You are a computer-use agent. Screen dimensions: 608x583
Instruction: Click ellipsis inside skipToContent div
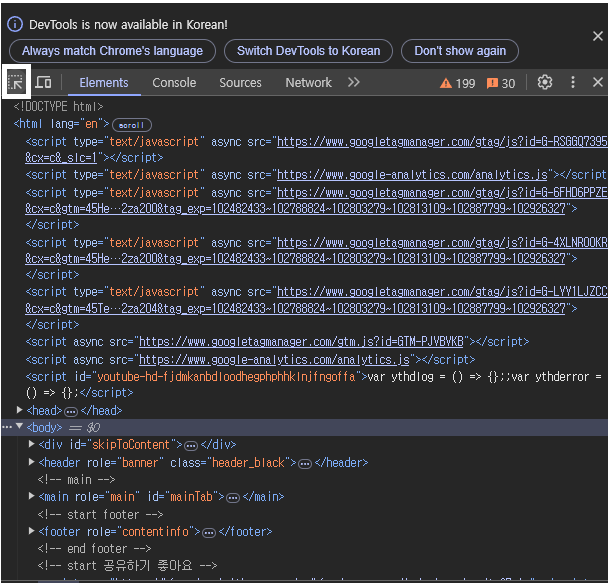pos(191,446)
